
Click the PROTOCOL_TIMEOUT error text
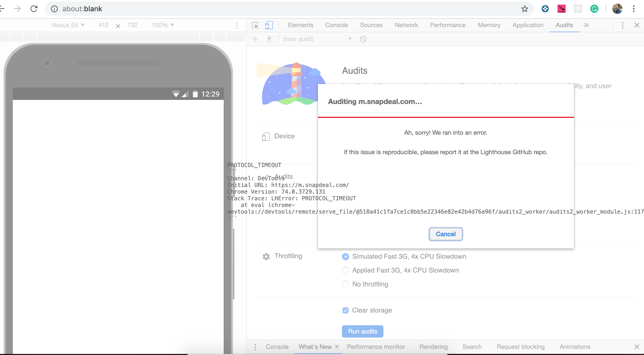[254, 165]
